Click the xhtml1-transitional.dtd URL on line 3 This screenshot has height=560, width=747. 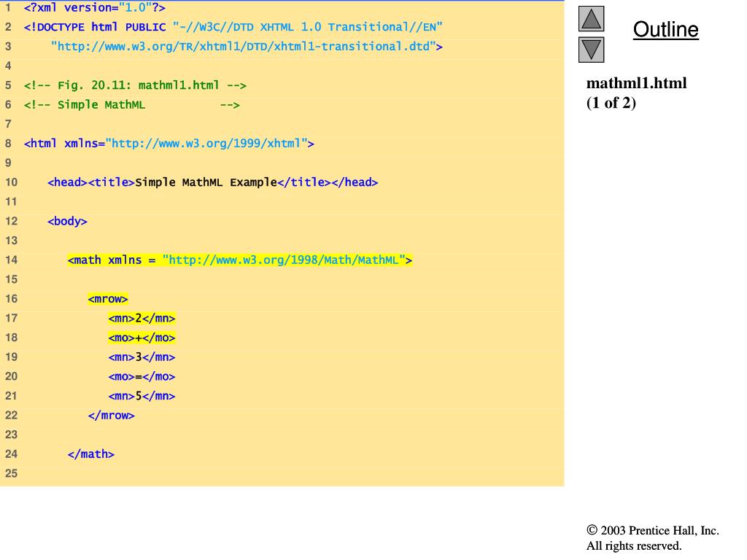(247, 46)
